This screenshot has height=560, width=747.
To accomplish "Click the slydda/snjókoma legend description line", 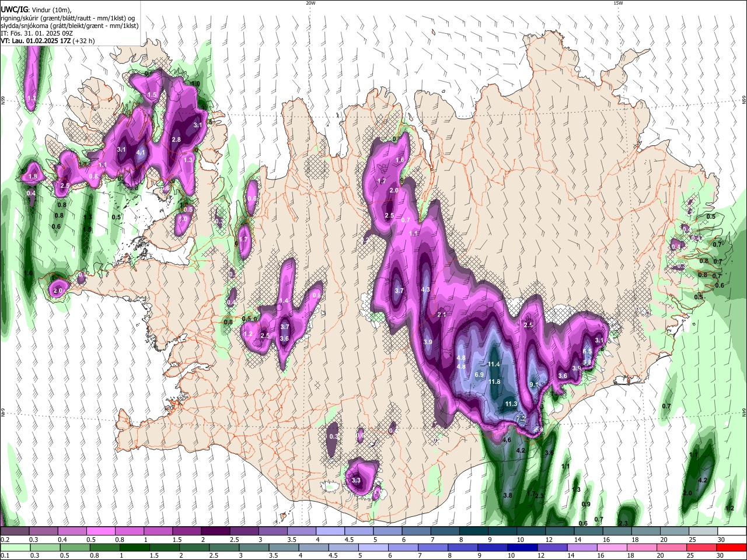I will click(69, 26).
